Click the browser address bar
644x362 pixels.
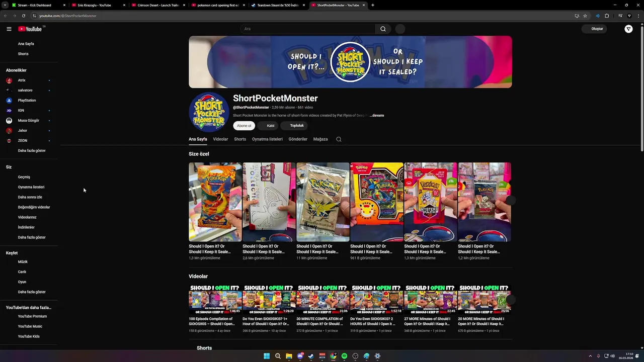tap(302, 16)
